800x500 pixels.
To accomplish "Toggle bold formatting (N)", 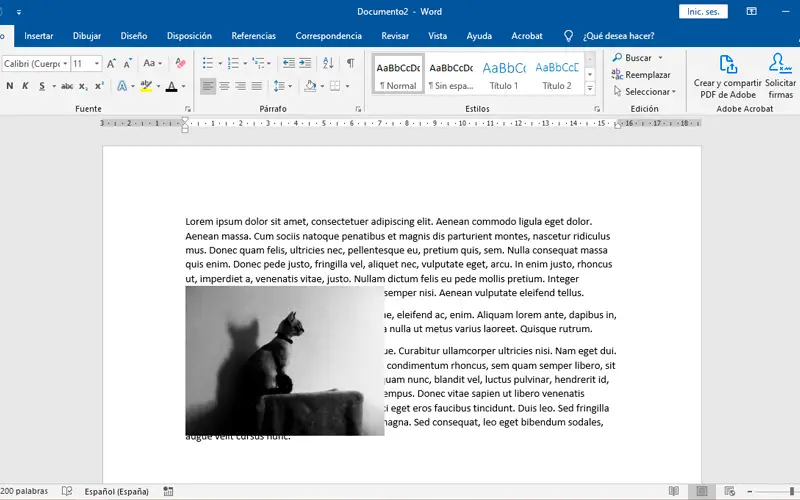I will point(9,87).
